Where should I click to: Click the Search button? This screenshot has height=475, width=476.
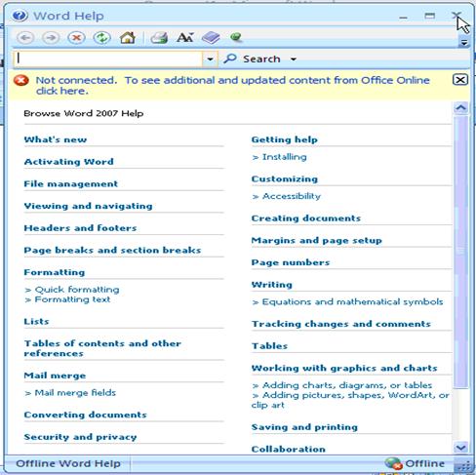pos(253,59)
